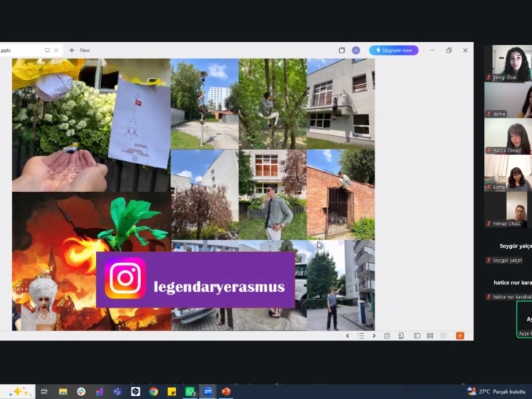The height and width of the screenshot is (399, 532).
Task: Click the Upgrade now button
Action: 394,50
